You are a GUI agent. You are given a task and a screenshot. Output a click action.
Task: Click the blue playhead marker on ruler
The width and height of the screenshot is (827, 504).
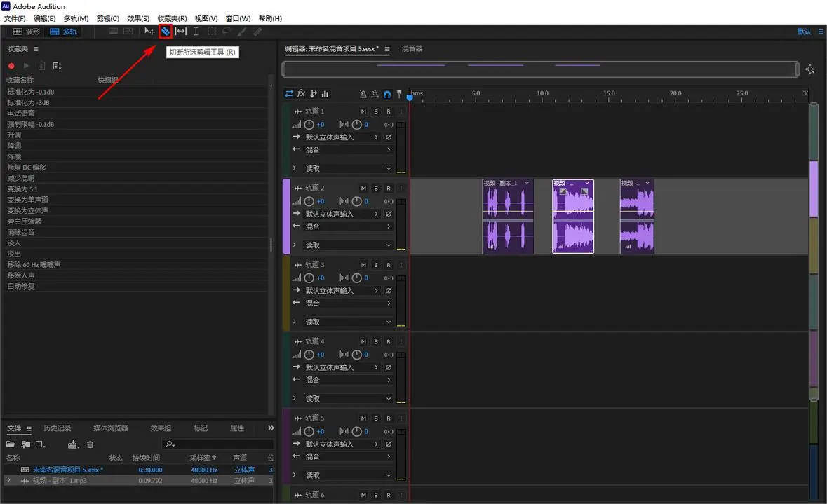(410, 97)
